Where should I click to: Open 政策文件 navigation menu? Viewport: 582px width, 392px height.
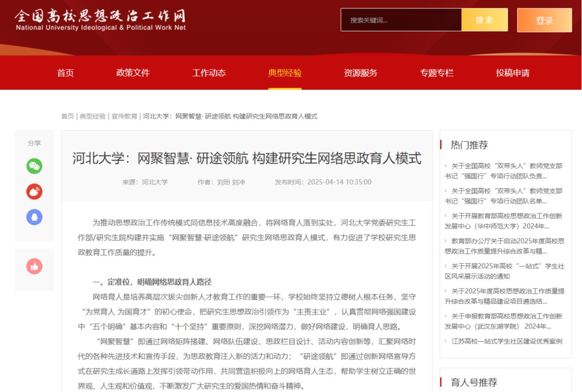(133, 73)
